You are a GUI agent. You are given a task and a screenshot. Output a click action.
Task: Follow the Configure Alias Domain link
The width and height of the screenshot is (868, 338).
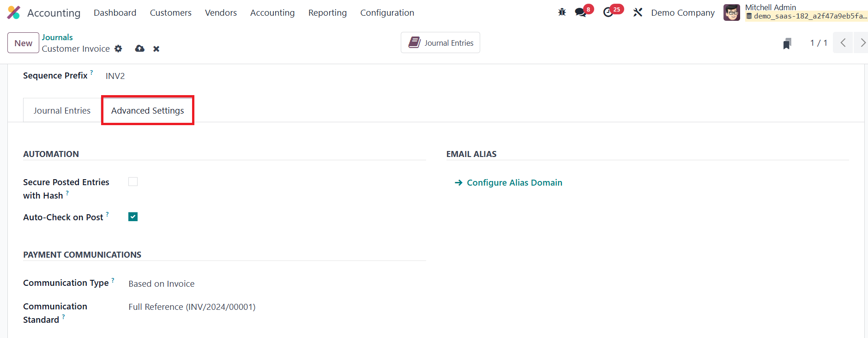pos(514,183)
